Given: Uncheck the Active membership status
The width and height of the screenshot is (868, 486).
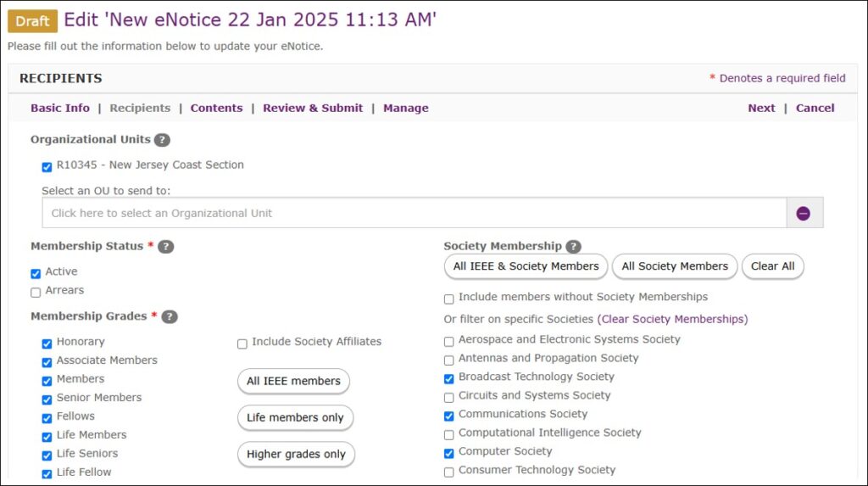Looking at the screenshot, I should (36, 273).
